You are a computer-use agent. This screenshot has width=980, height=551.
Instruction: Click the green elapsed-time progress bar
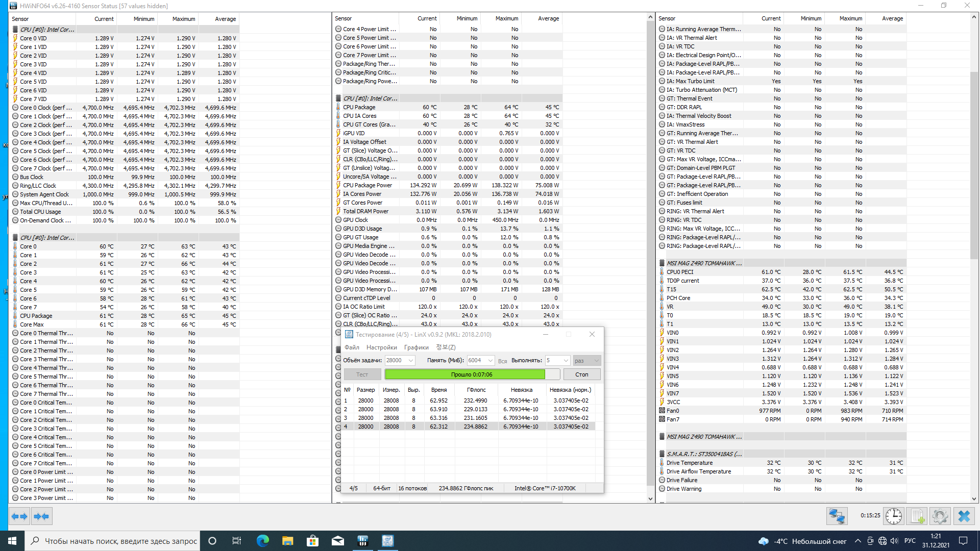point(464,374)
